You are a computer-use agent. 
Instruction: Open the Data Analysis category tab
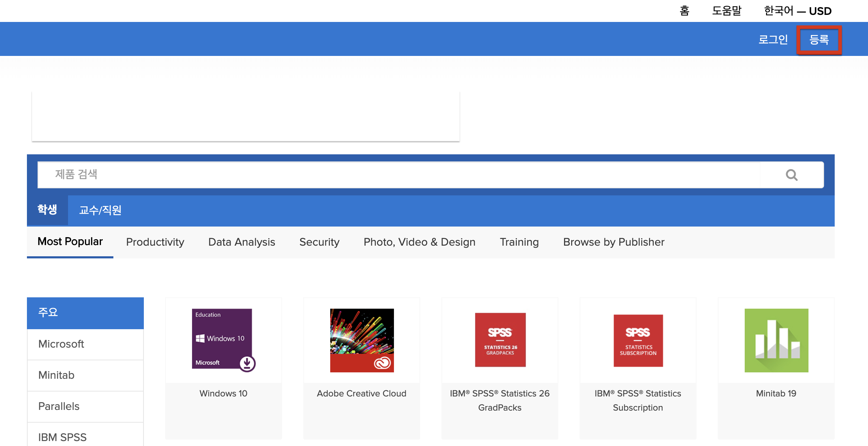[x=242, y=242]
